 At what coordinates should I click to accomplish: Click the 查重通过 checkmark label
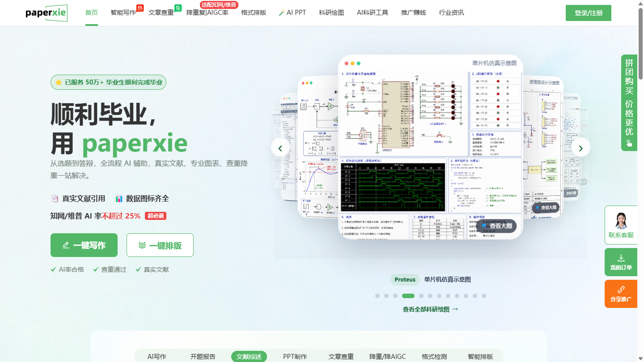coord(110,269)
